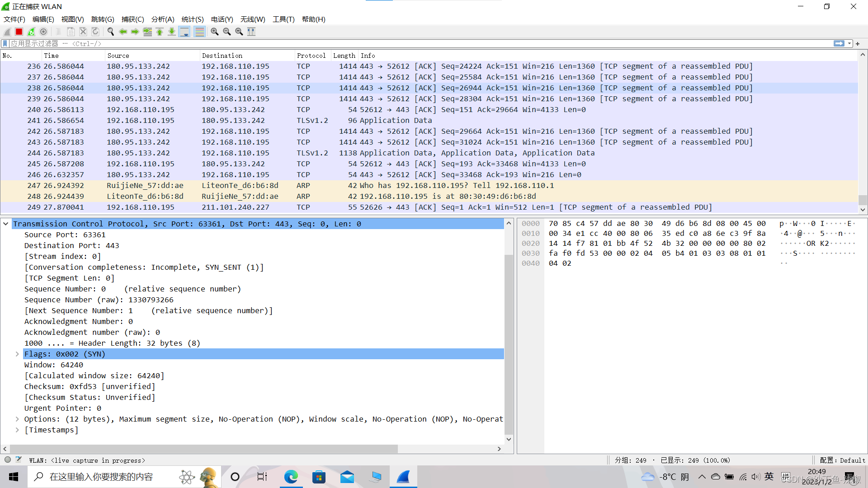This screenshot has width=868, height=488.
Task: Sort packets by the Time column header
Action: 73,56
